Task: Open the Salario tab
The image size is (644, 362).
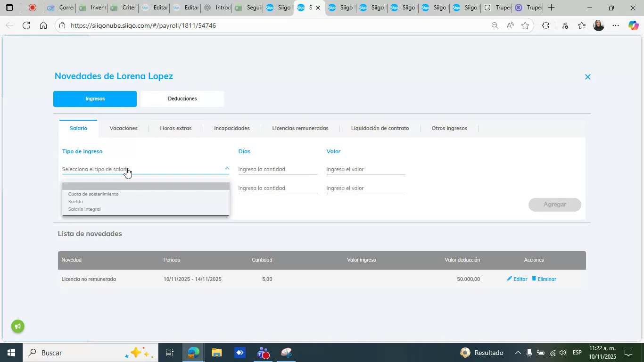Action: point(78,128)
